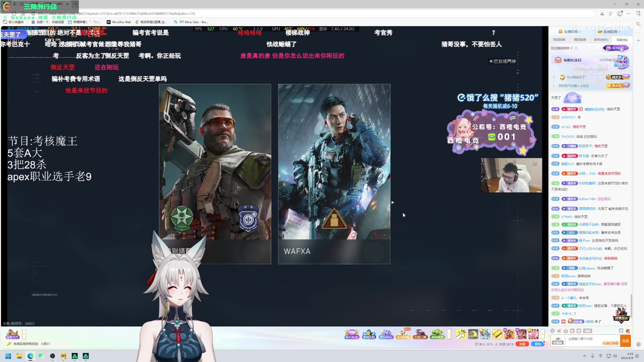Open the 粉丝钓鱼 activity icon
This screenshot has height=362, width=644.
pos(403,334)
